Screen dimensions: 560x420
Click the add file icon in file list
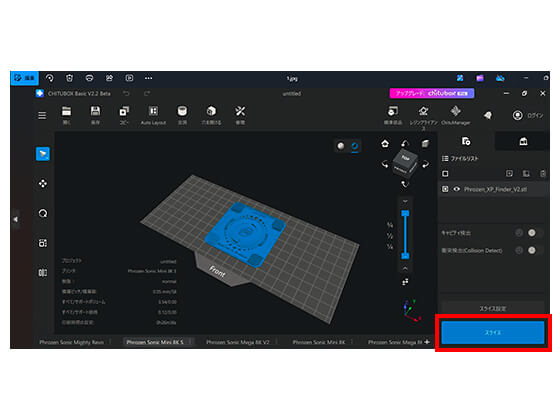(x=509, y=174)
